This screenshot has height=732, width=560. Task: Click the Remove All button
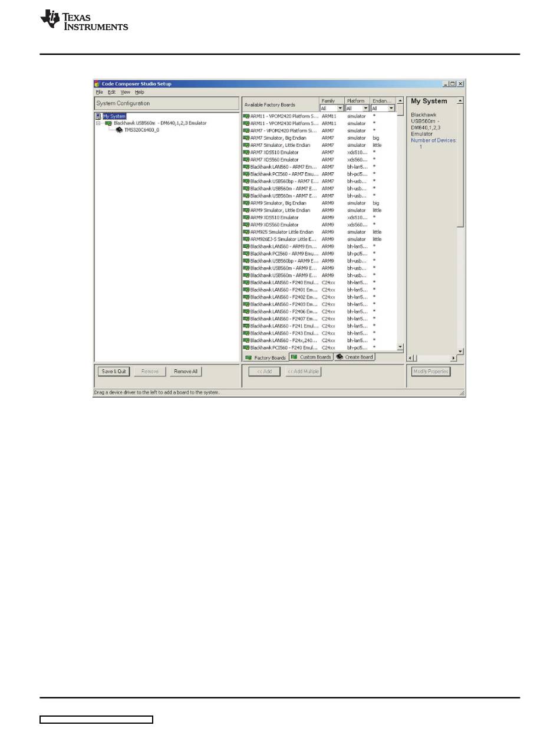tap(186, 372)
